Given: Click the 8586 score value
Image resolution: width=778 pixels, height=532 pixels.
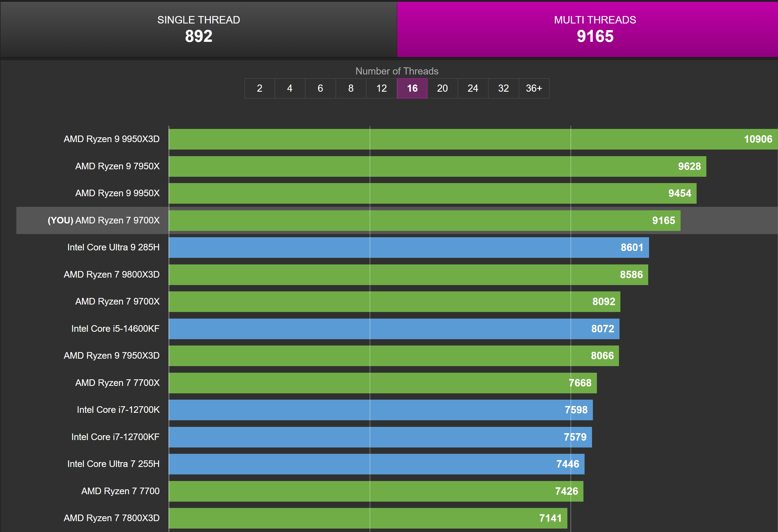Looking at the screenshot, I should click(631, 275).
